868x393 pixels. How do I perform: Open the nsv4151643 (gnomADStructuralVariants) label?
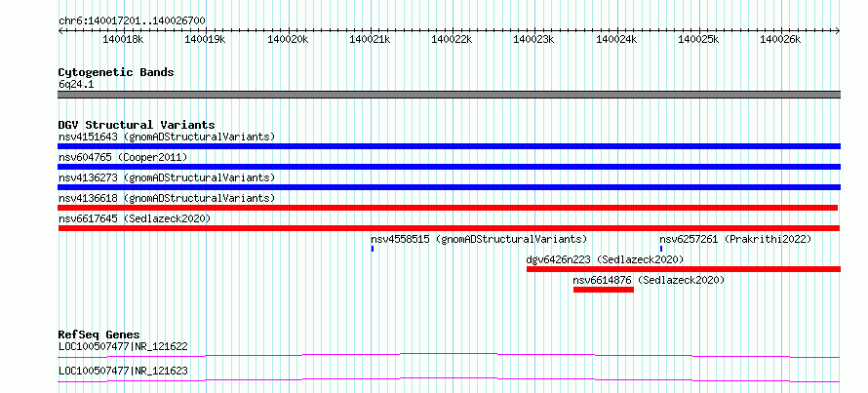[167, 137]
